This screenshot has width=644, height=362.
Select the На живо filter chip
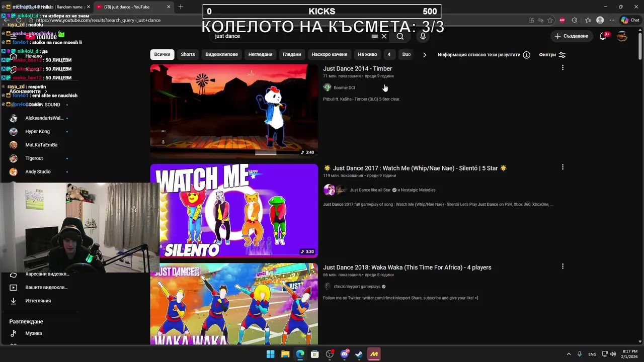click(x=367, y=54)
